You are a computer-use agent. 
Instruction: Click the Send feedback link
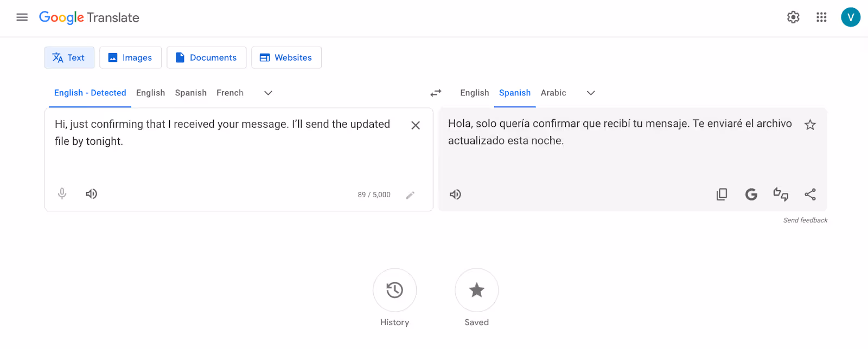[x=805, y=220]
